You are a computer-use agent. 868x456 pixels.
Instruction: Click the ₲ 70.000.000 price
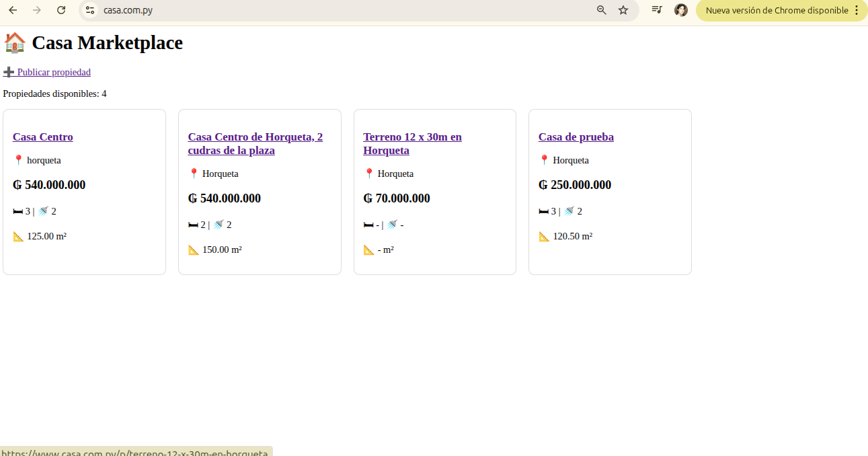click(x=397, y=198)
